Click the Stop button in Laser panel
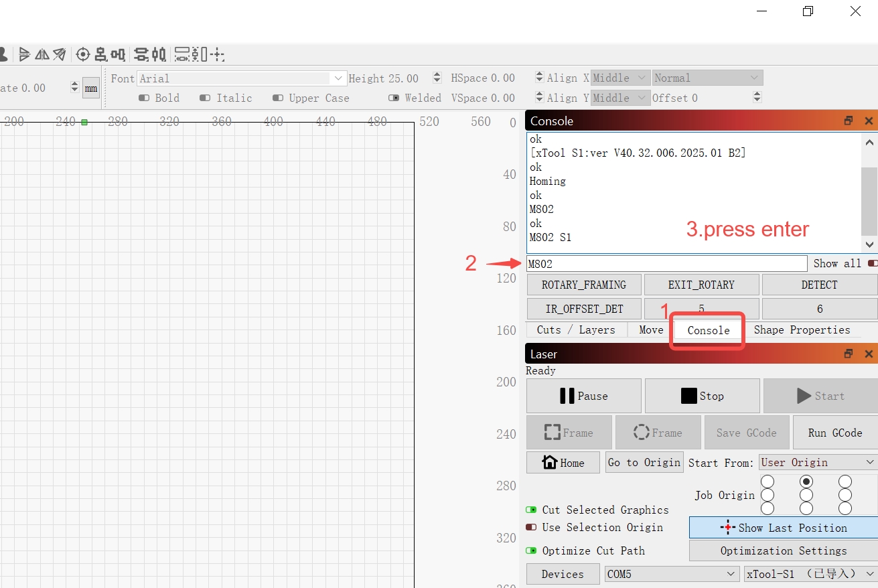 pos(702,396)
